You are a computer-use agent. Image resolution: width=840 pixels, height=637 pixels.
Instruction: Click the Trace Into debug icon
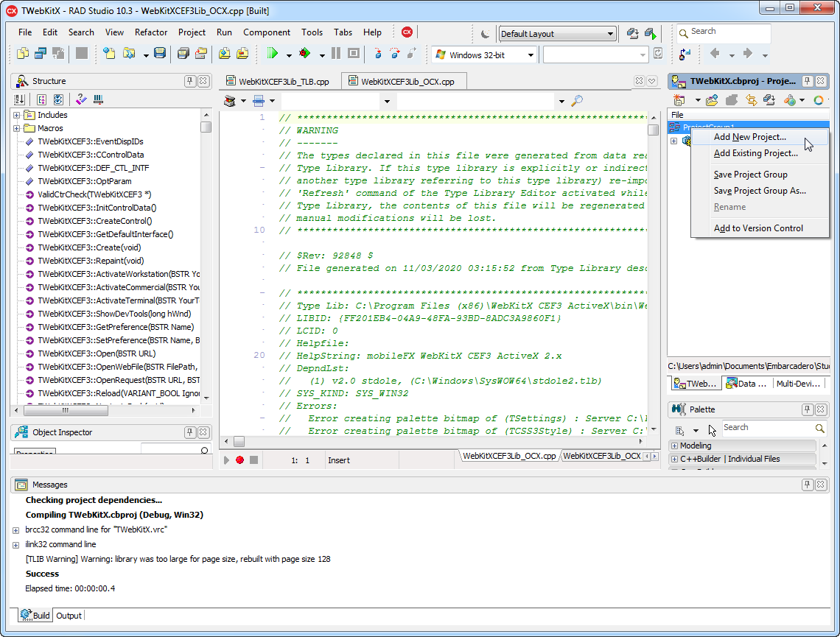click(x=378, y=54)
